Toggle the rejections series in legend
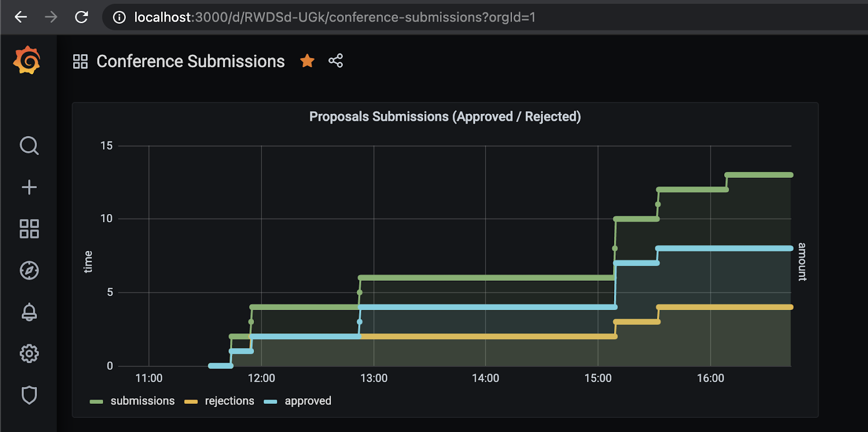The image size is (868, 432). tap(229, 401)
